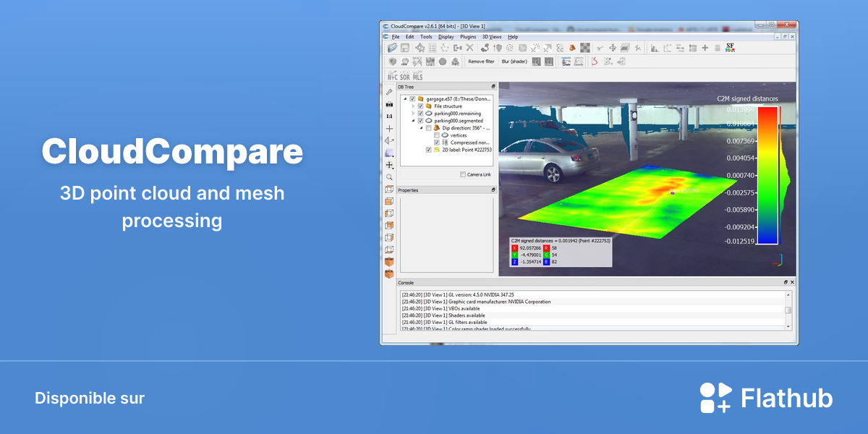Screen dimensions: 868x434
Task: Toggle the Compressed normals checkbox
Action: [x=436, y=142]
